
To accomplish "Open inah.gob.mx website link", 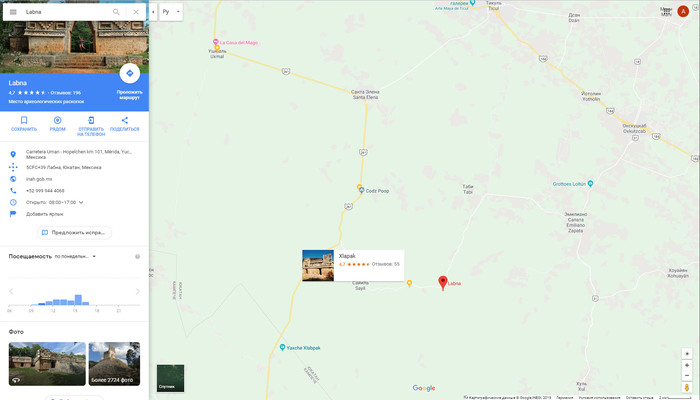I will pos(39,179).
